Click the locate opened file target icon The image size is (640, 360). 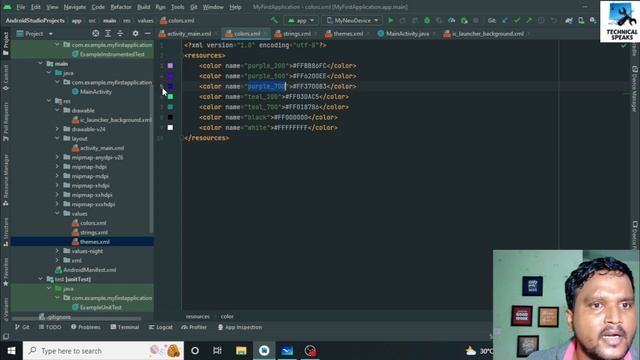96,33
